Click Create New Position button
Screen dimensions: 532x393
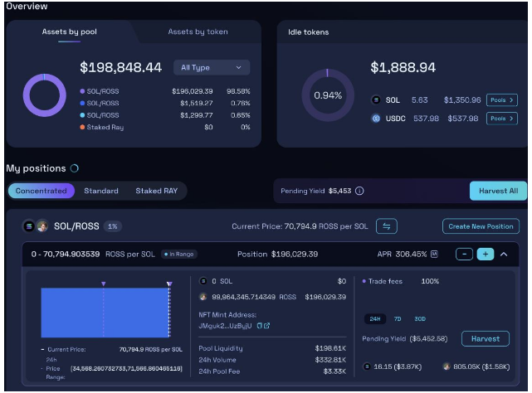(x=481, y=226)
